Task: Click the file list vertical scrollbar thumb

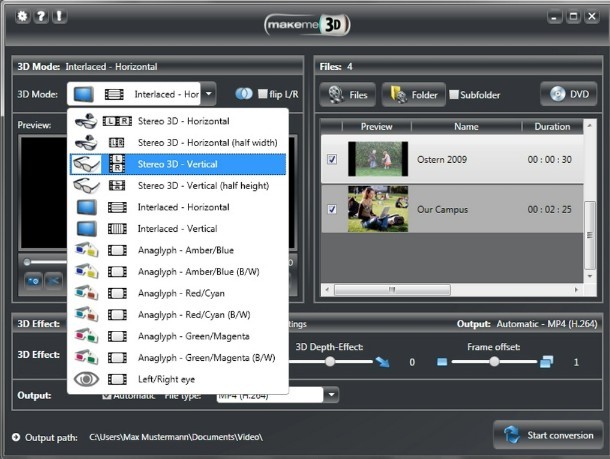Action: point(590,235)
